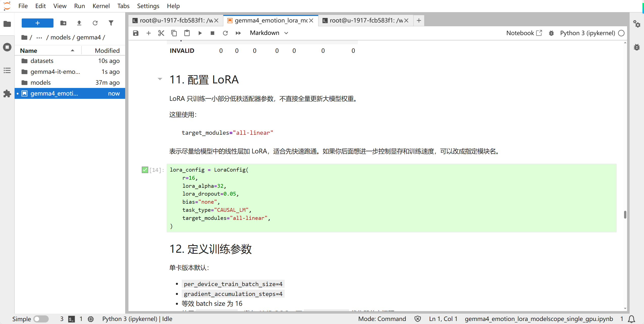Screen dimensions: 644x324
Task: Open the Extension Manager sidebar
Action: pyautogui.click(x=7, y=94)
